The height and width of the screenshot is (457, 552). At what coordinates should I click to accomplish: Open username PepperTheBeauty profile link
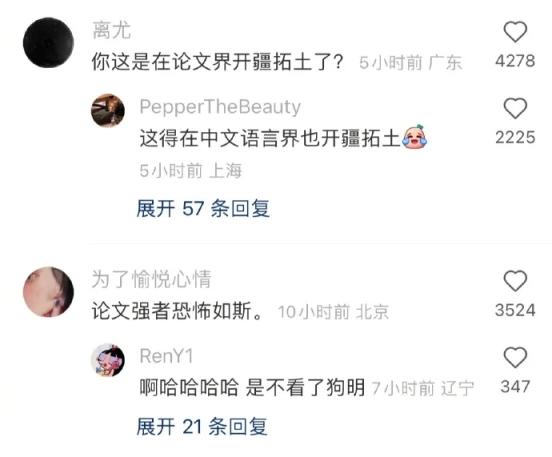[x=220, y=107]
